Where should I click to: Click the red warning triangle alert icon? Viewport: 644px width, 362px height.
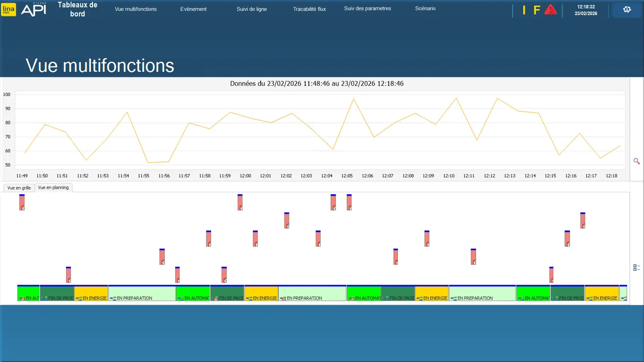(550, 10)
